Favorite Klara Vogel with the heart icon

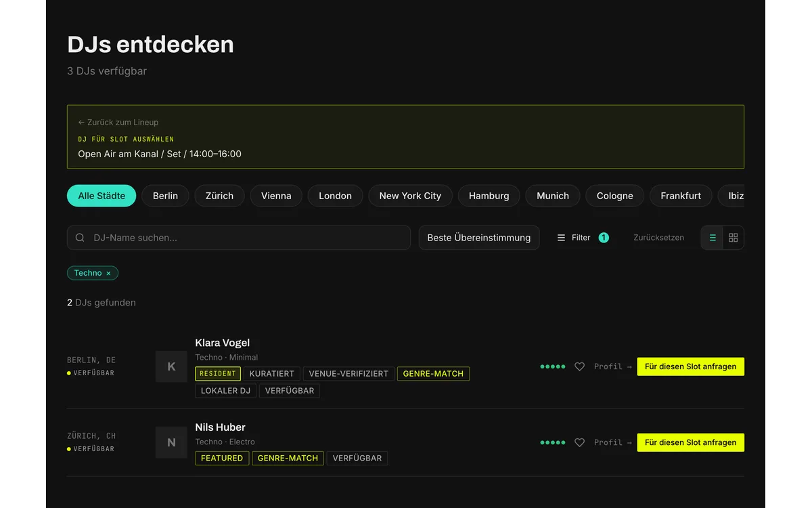[x=579, y=366]
